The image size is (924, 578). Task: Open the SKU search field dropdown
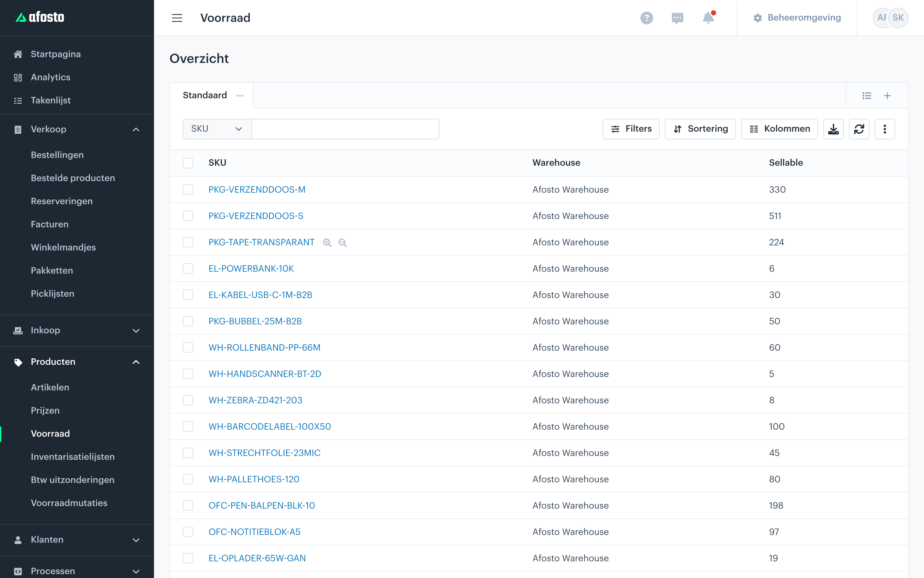217,129
